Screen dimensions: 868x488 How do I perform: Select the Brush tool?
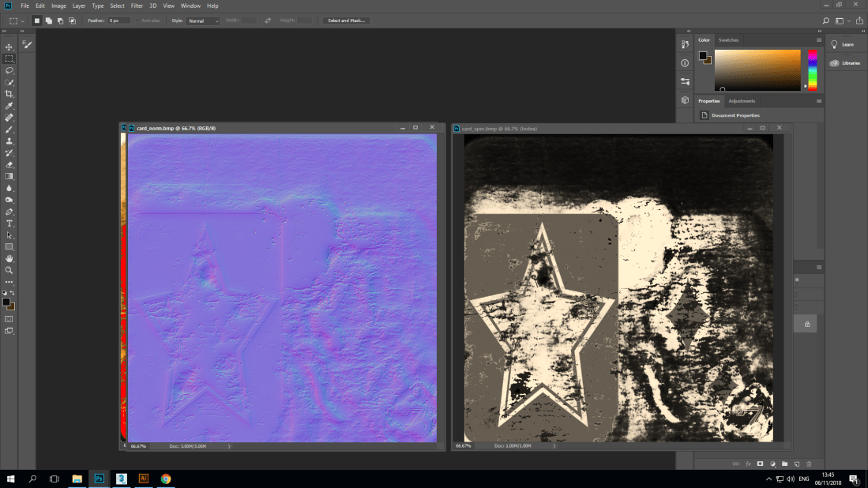9,129
